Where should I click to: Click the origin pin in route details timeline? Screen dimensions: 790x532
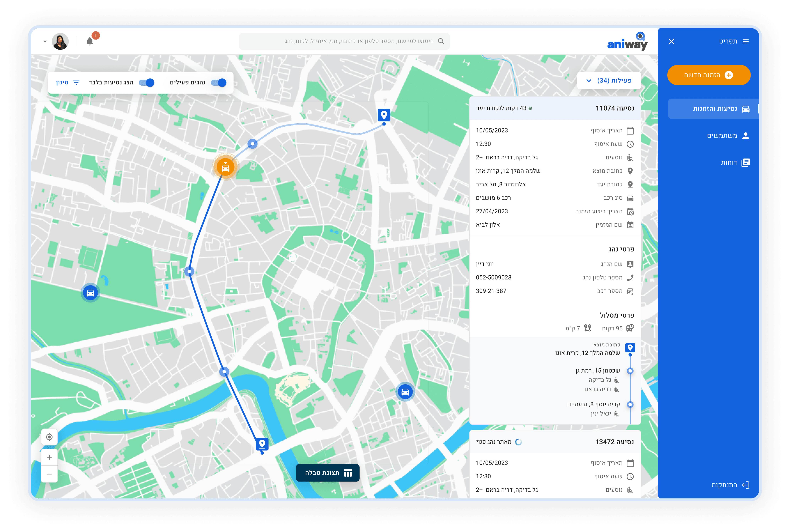coord(630,347)
